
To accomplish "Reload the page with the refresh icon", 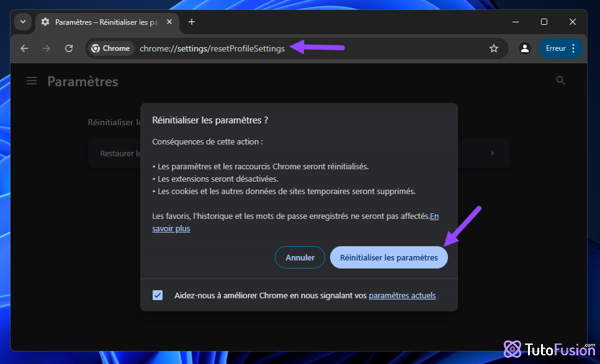I will pos(69,48).
